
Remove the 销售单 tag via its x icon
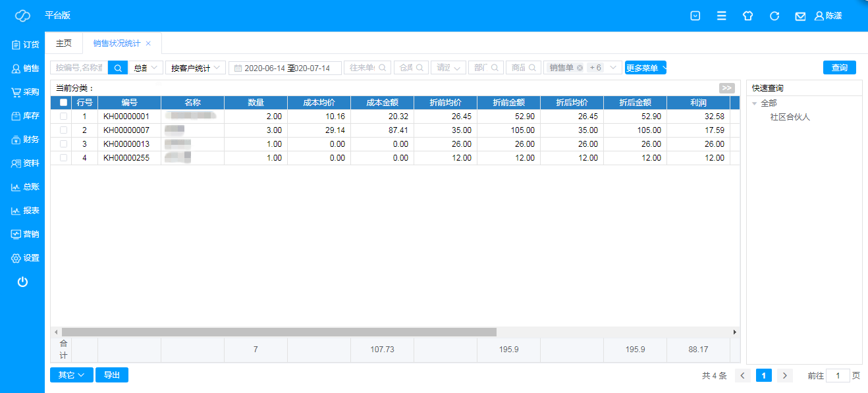(x=580, y=68)
